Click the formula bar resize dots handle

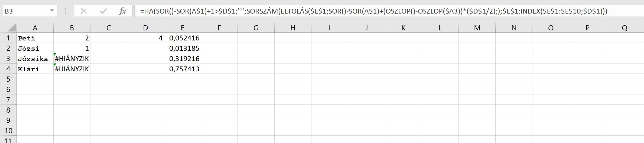pos(65,11)
